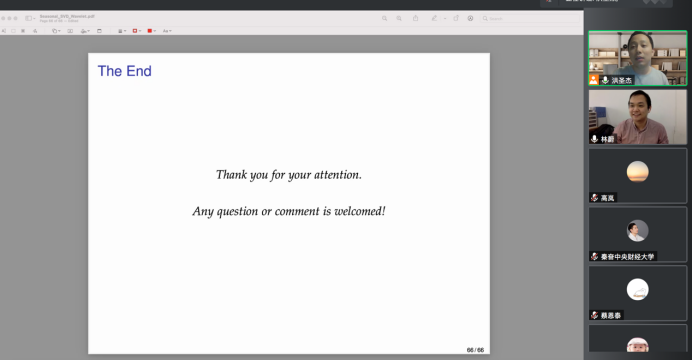The width and height of the screenshot is (693, 360).
Task: Choose the rectangular selection tool
Action: click(x=13, y=31)
